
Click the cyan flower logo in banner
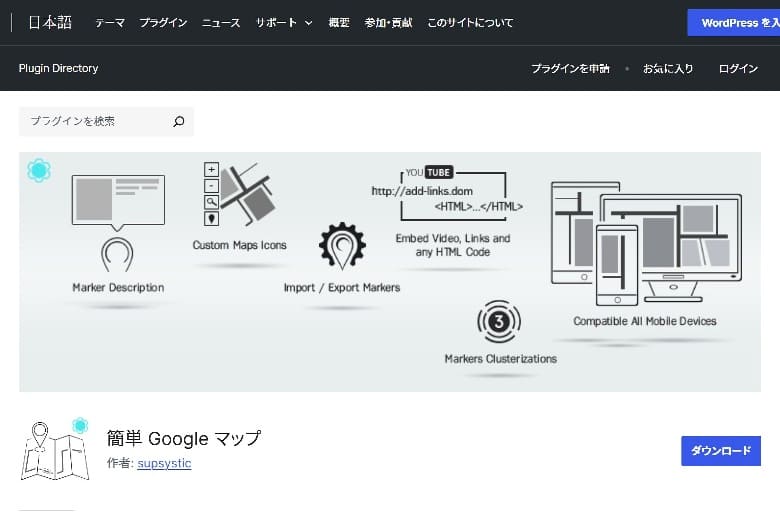point(39,171)
